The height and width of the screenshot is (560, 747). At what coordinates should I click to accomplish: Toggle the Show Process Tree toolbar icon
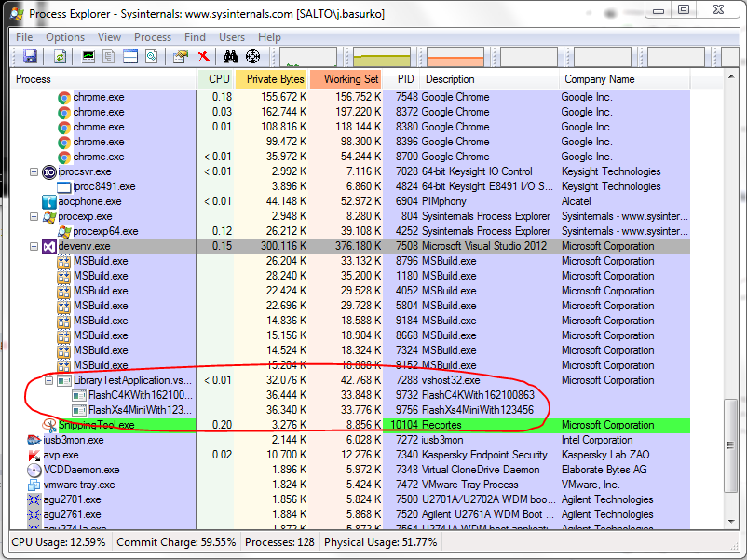tap(109, 57)
